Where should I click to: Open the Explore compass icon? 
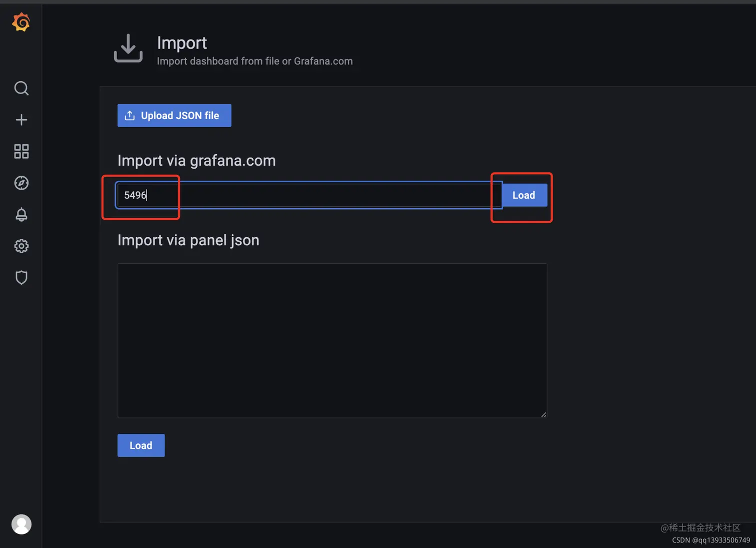tap(21, 183)
